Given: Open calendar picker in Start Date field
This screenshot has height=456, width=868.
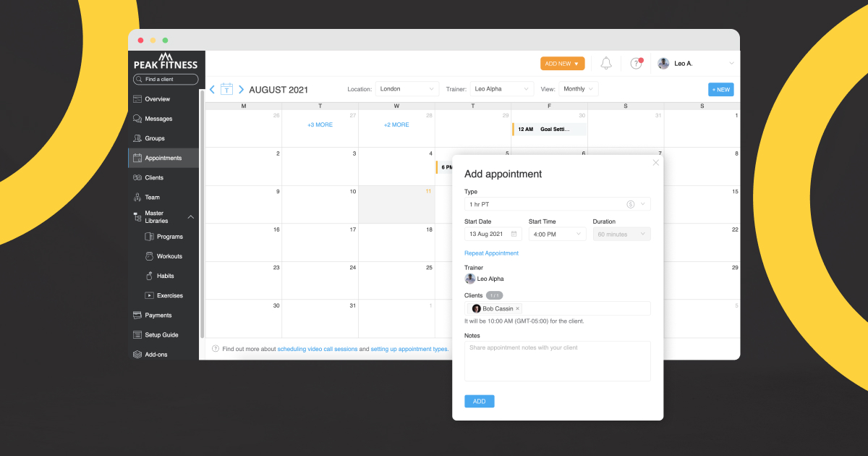Looking at the screenshot, I should [x=514, y=234].
